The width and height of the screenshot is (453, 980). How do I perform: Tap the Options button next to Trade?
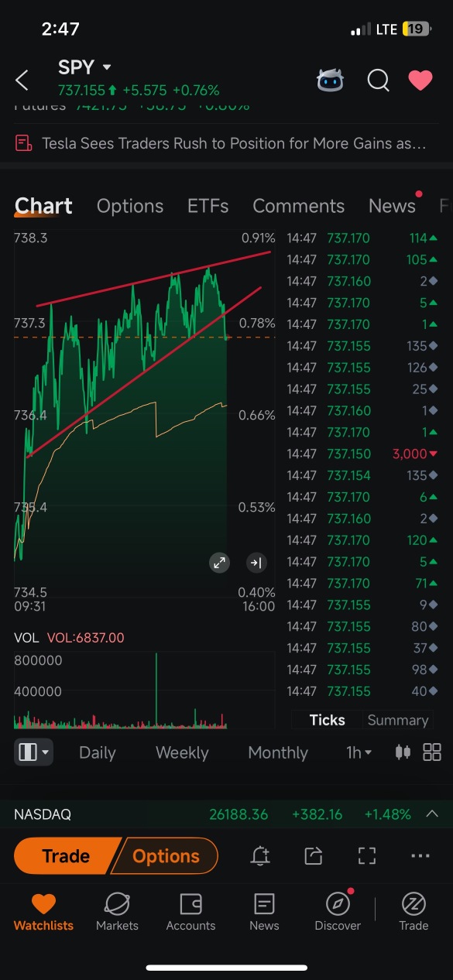[166, 856]
